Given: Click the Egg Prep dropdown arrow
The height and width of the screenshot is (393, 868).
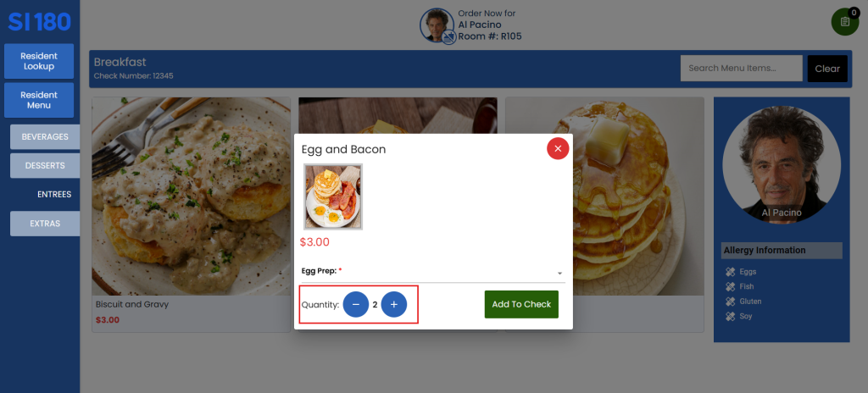Looking at the screenshot, I should pos(559,274).
